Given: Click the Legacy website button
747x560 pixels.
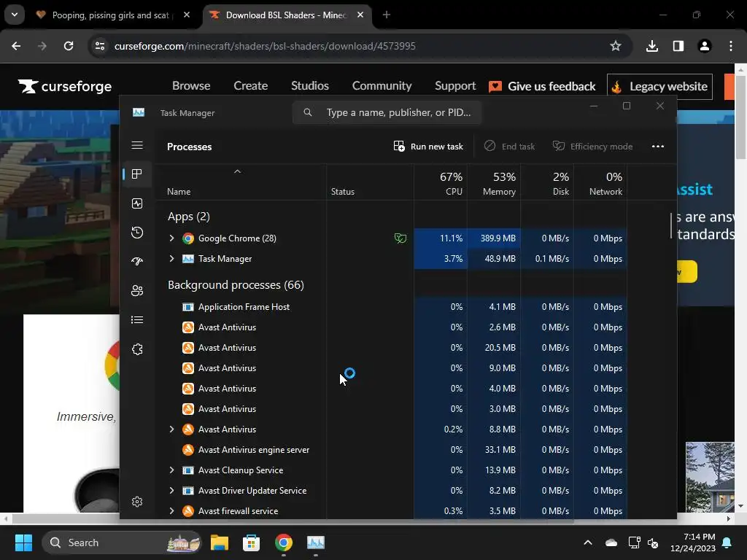Looking at the screenshot, I should coord(659,86).
